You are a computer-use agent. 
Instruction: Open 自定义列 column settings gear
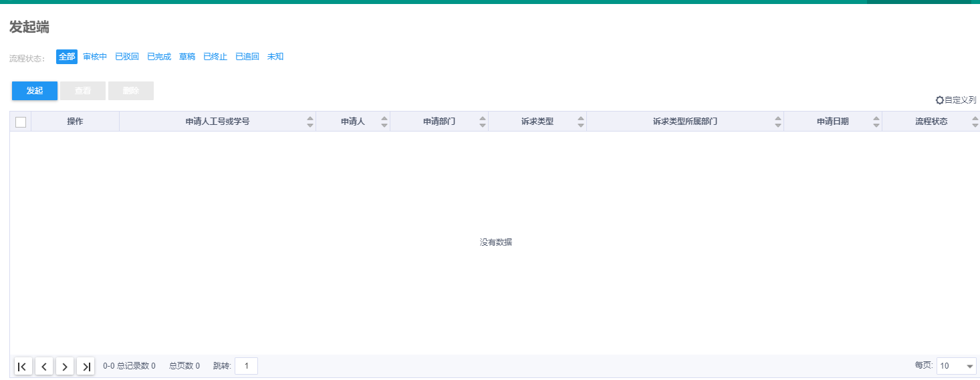[940, 100]
